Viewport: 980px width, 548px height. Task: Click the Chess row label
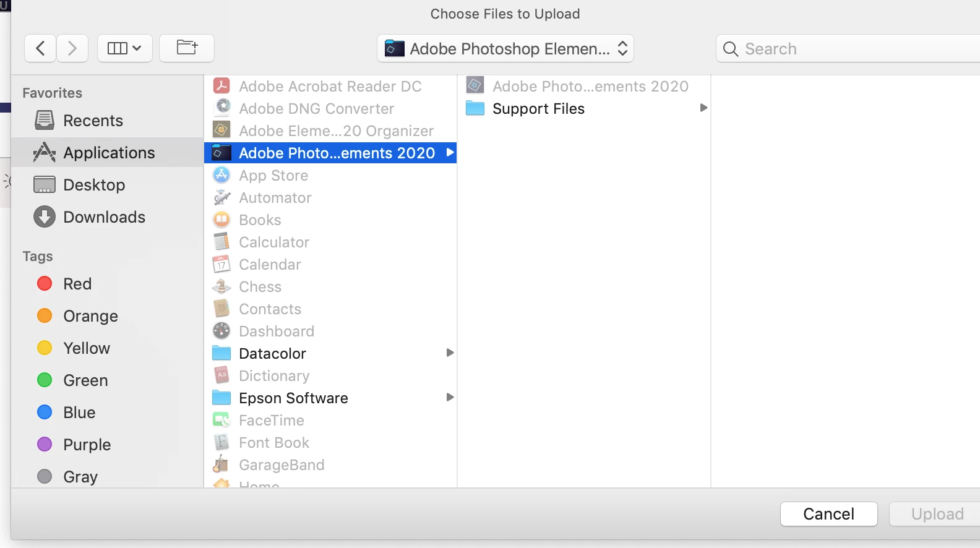tap(260, 287)
